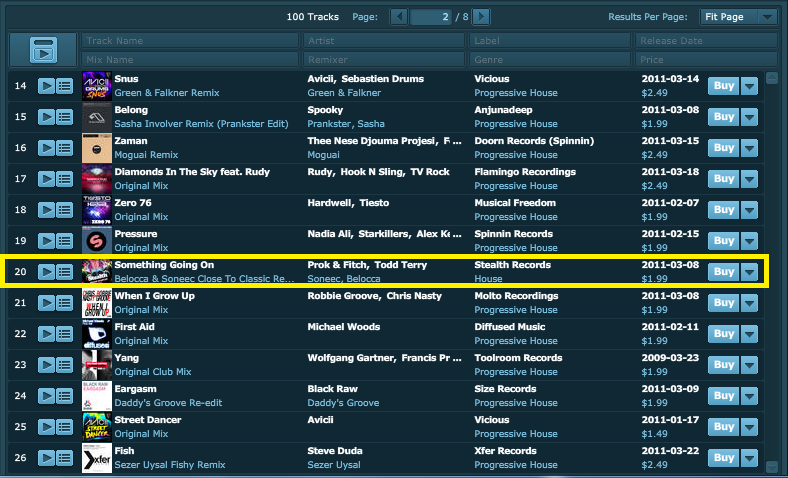Go to the next results page
Viewport: 788px width, 478px height.
[x=481, y=17]
